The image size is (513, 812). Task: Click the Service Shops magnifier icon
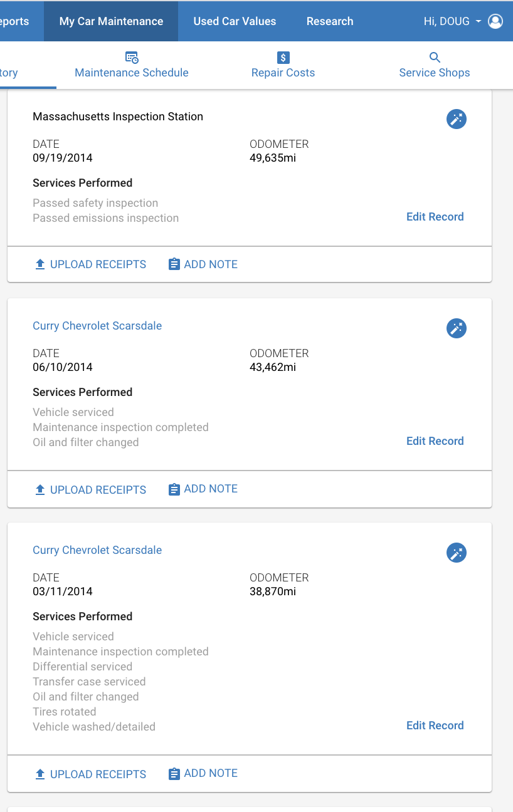pyautogui.click(x=435, y=58)
